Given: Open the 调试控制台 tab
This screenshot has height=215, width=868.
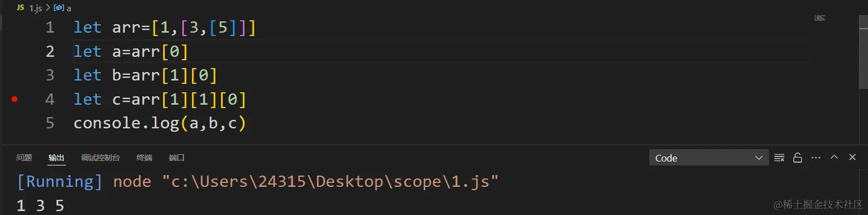Looking at the screenshot, I should coord(100,158).
